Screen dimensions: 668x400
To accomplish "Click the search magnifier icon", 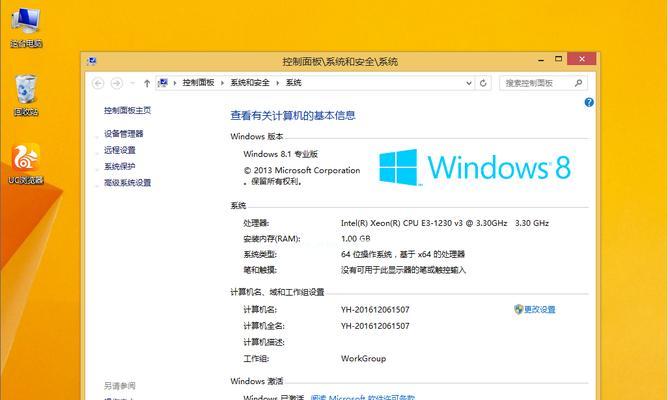I will pyautogui.click(x=579, y=83).
